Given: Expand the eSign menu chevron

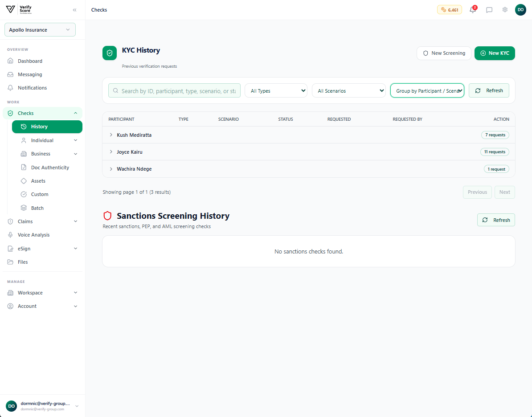Looking at the screenshot, I should tap(76, 249).
